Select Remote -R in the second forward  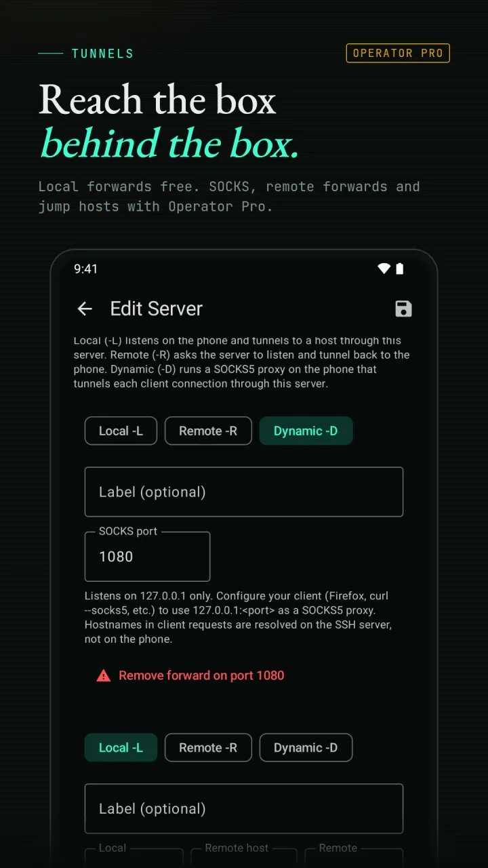[x=208, y=748]
